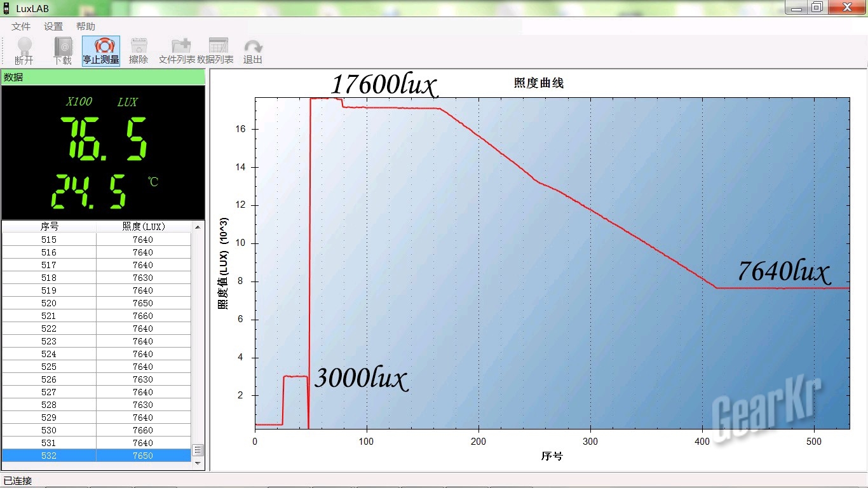Viewport: 868px width, 488px height.
Task: Open the 帮助 menu
Action: click(x=86, y=27)
